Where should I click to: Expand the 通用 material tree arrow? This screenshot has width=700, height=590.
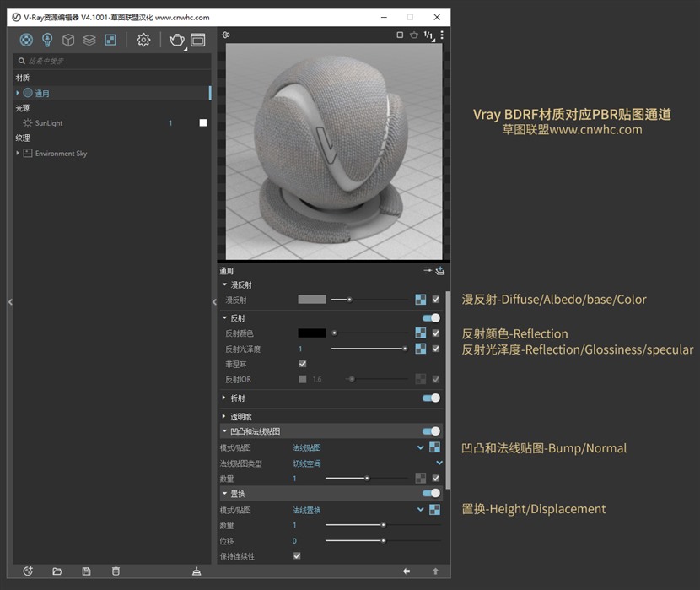[x=18, y=93]
